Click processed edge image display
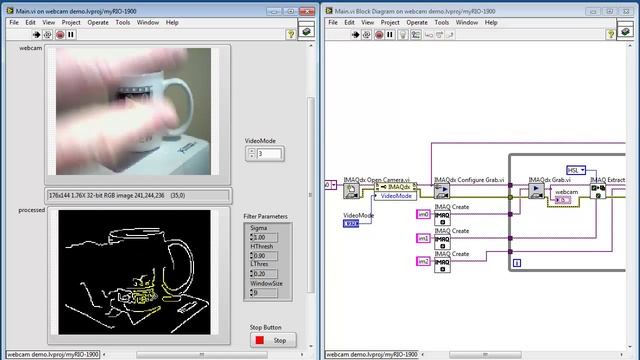Viewport: 640px width, 360px height. pyautogui.click(x=134, y=272)
